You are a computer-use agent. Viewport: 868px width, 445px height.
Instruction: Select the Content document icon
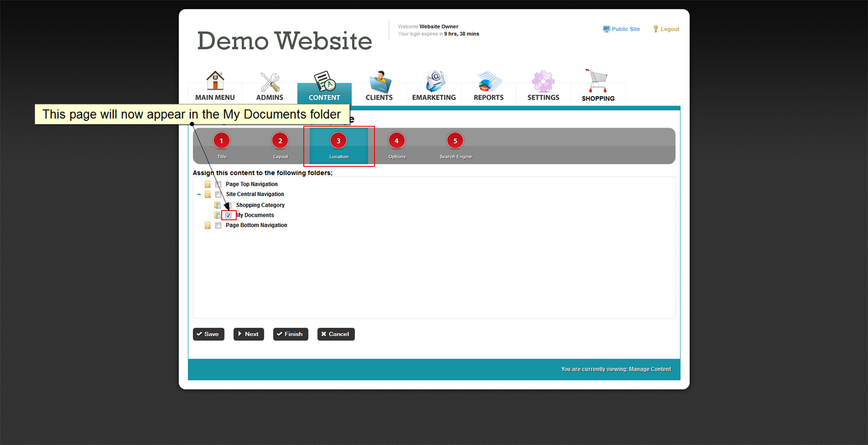tap(324, 82)
